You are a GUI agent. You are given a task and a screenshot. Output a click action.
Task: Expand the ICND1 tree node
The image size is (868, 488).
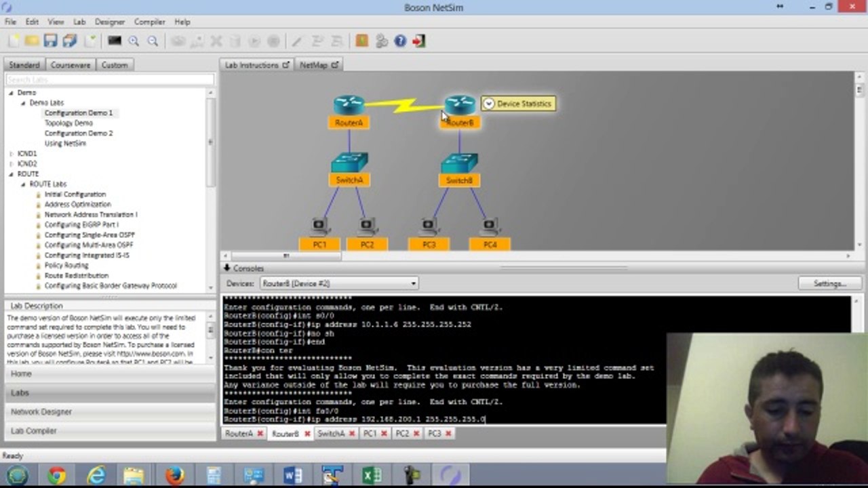pos(11,154)
